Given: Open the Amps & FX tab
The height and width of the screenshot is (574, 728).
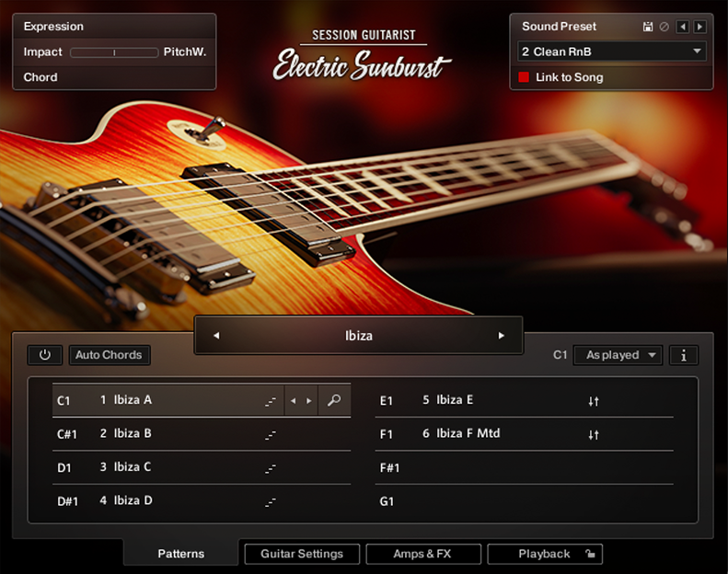Looking at the screenshot, I should 422,554.
